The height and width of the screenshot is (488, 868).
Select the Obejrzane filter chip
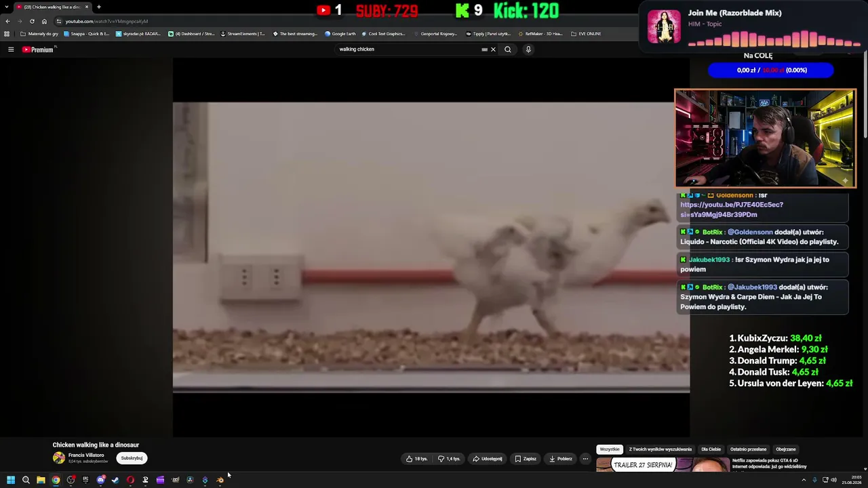(x=786, y=449)
